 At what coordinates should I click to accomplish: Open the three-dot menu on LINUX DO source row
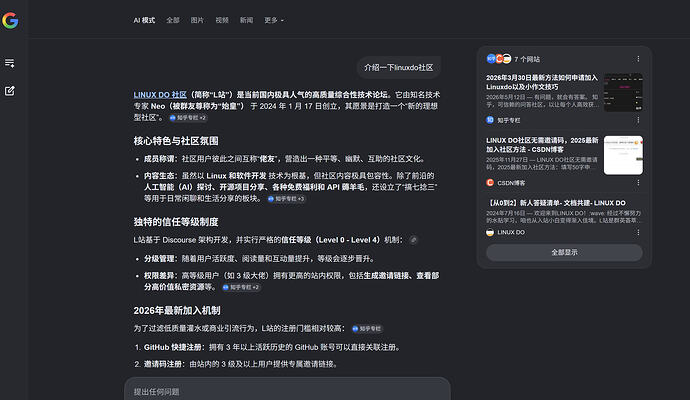point(638,232)
